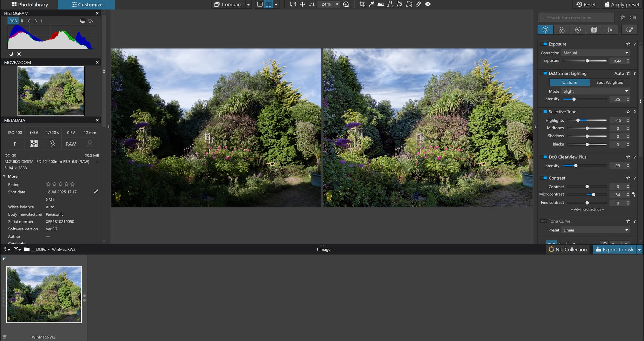Select the Repair bandage tool
The width and height of the screenshot is (644, 341).
click(418, 4)
